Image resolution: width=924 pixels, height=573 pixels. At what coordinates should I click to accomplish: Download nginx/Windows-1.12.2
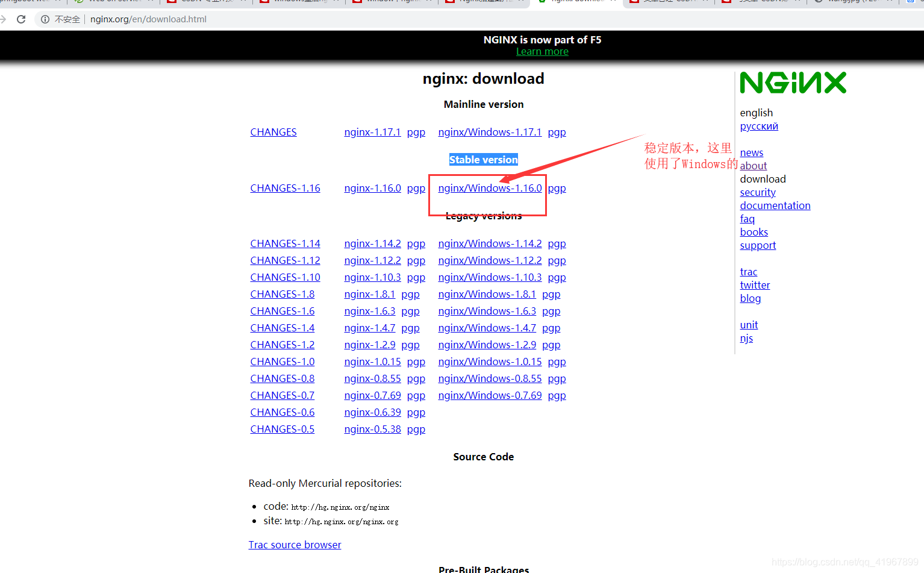[490, 260]
